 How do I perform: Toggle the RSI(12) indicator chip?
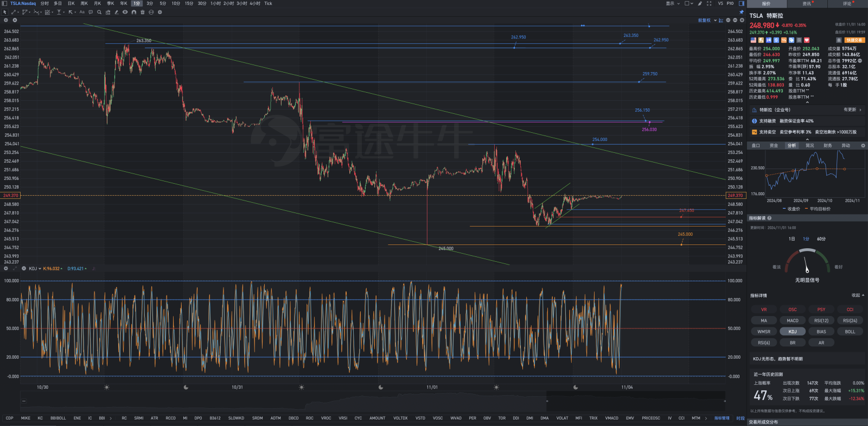click(821, 320)
